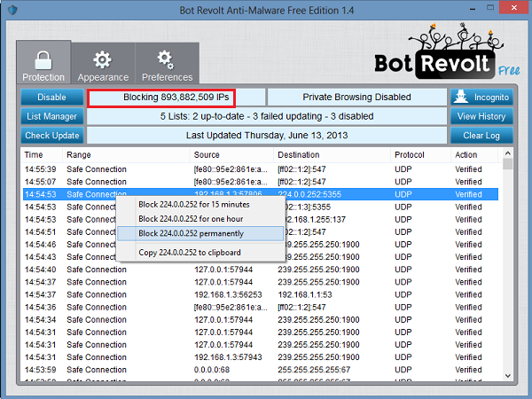Choose Block 224.0.0.252 for 15 minutes
532x399 pixels.
click(200, 205)
